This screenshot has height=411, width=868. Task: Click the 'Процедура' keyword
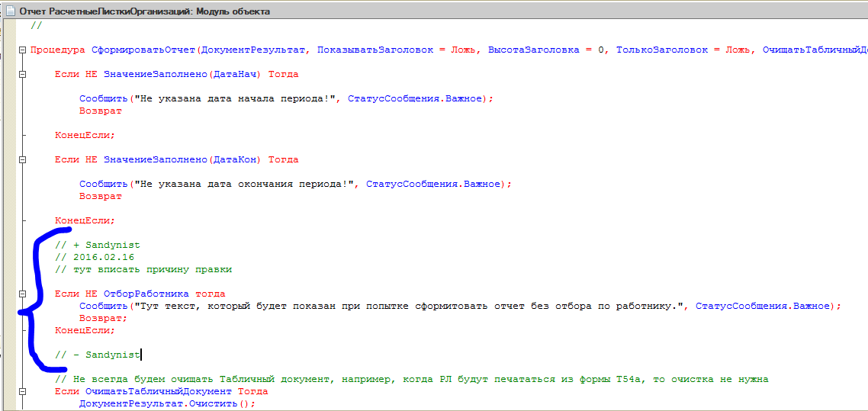click(57, 50)
